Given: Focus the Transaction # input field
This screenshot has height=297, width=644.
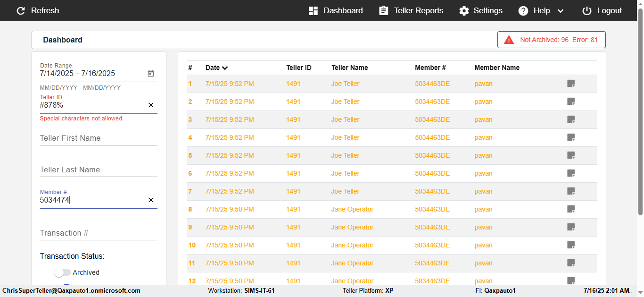Looking at the screenshot, I should click(99, 233).
